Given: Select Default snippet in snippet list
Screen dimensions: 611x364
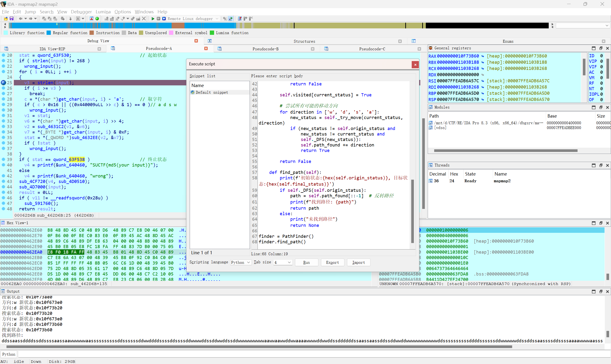Looking at the screenshot, I should point(211,93).
